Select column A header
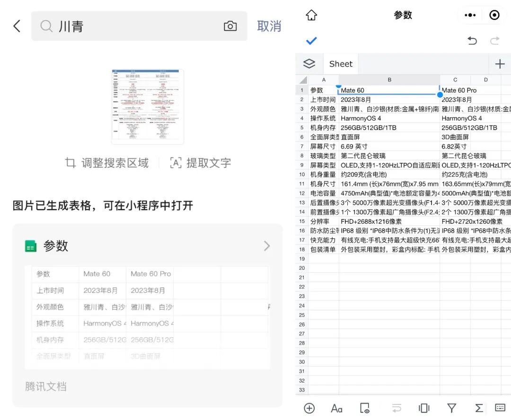511x420 pixels. [x=324, y=80]
